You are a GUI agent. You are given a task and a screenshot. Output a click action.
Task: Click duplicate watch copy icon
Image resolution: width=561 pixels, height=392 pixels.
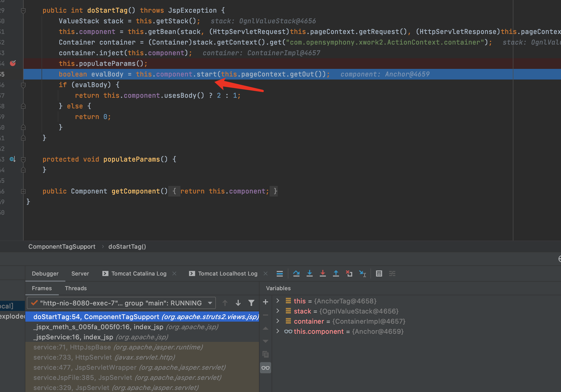(x=266, y=354)
